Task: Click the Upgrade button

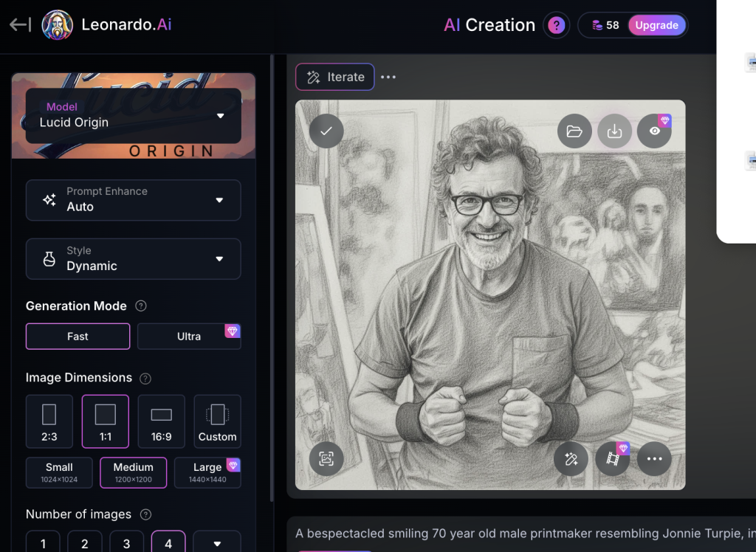Action: click(656, 26)
